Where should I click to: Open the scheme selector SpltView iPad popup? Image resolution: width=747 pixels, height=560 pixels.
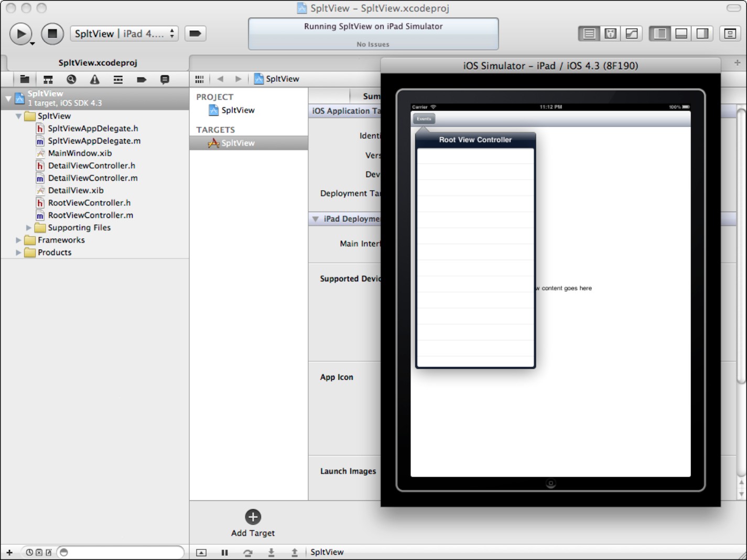coord(125,34)
